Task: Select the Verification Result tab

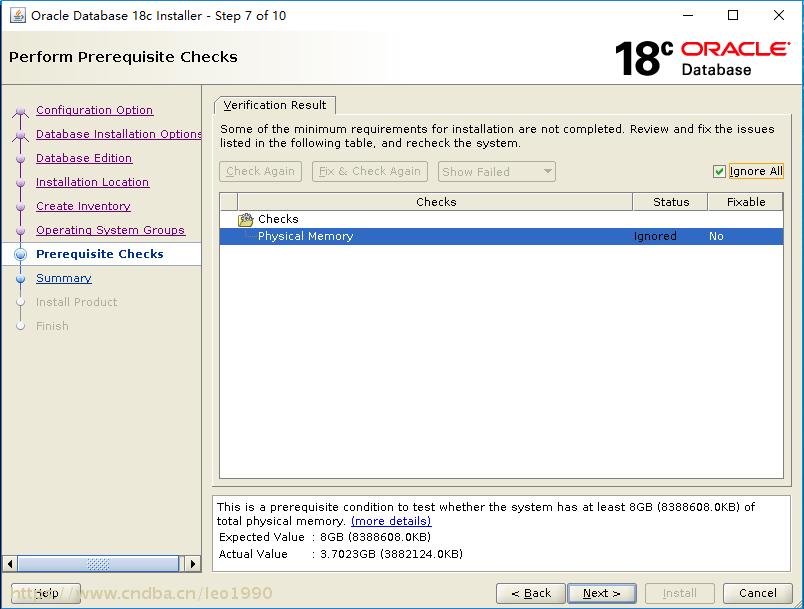Action: coord(275,105)
